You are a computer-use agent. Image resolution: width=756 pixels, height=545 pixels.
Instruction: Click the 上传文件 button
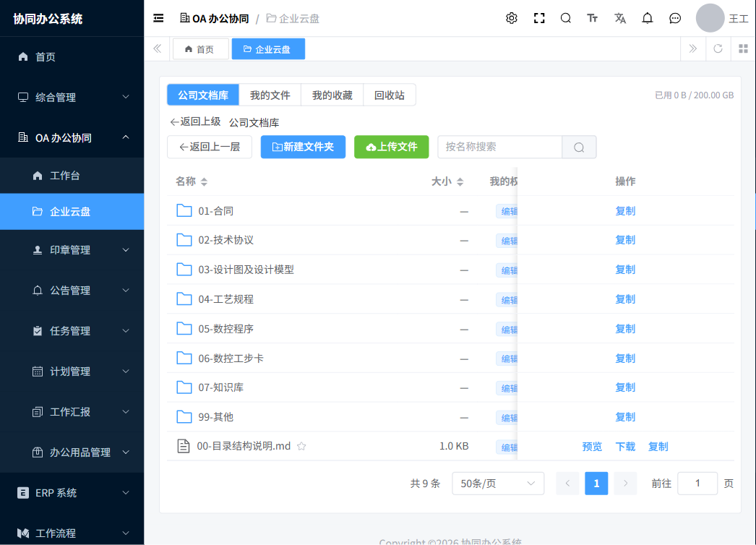[x=392, y=147]
